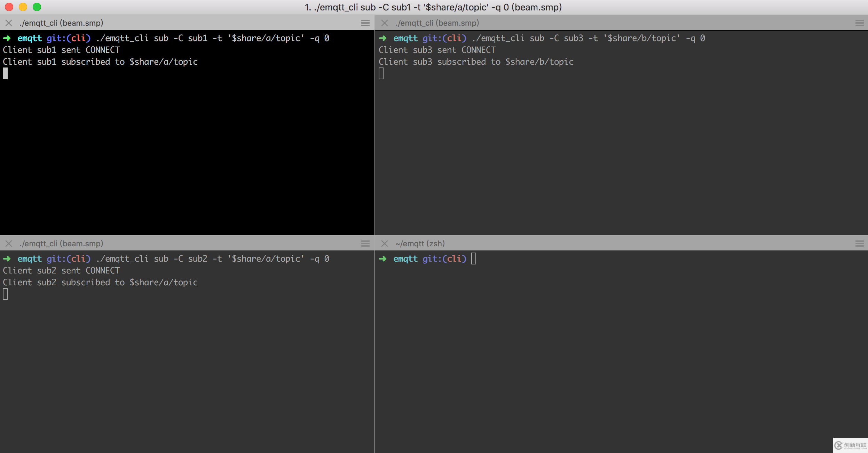Click the sub1 command line with '-C sub1'

166,38
